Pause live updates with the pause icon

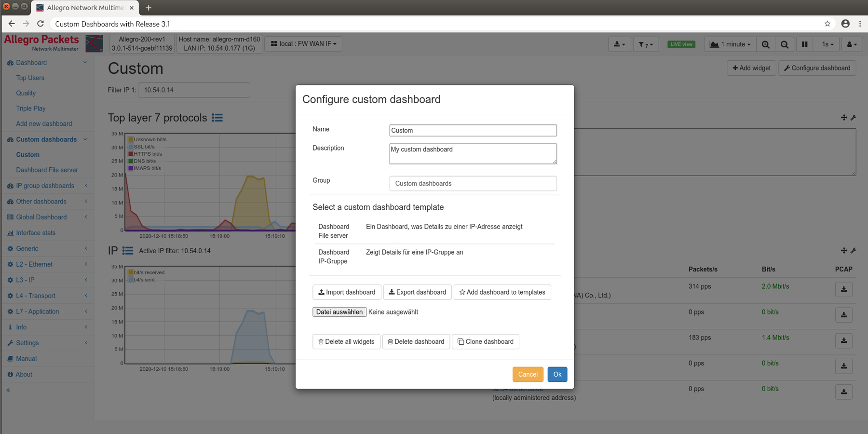pyautogui.click(x=804, y=44)
